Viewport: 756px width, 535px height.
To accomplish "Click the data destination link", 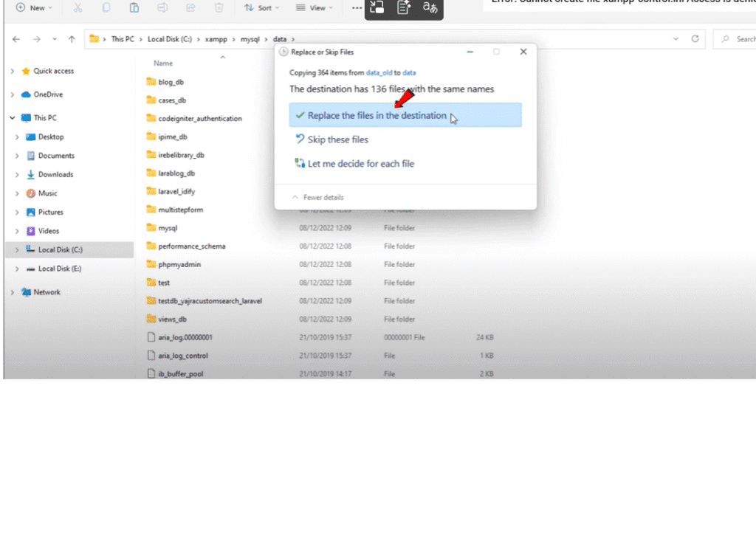I will tap(409, 73).
